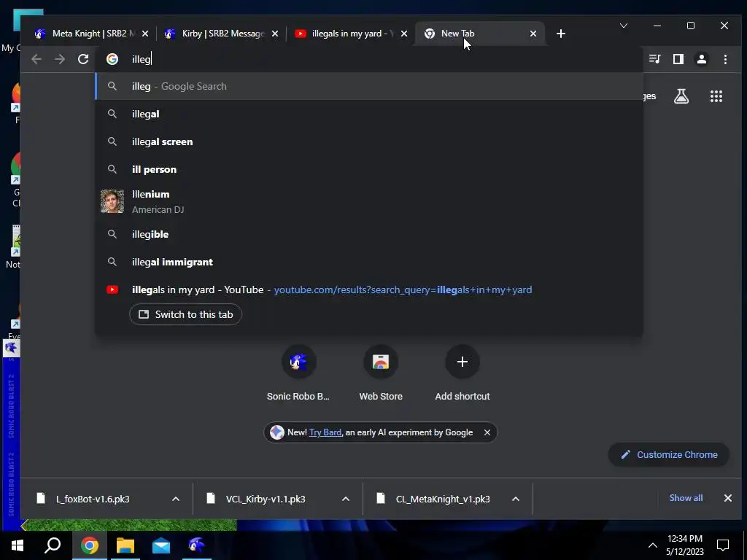Open downloaded L_foxBot-v1.6.pk3 file
The height and width of the screenshot is (560, 747).
[93, 499]
